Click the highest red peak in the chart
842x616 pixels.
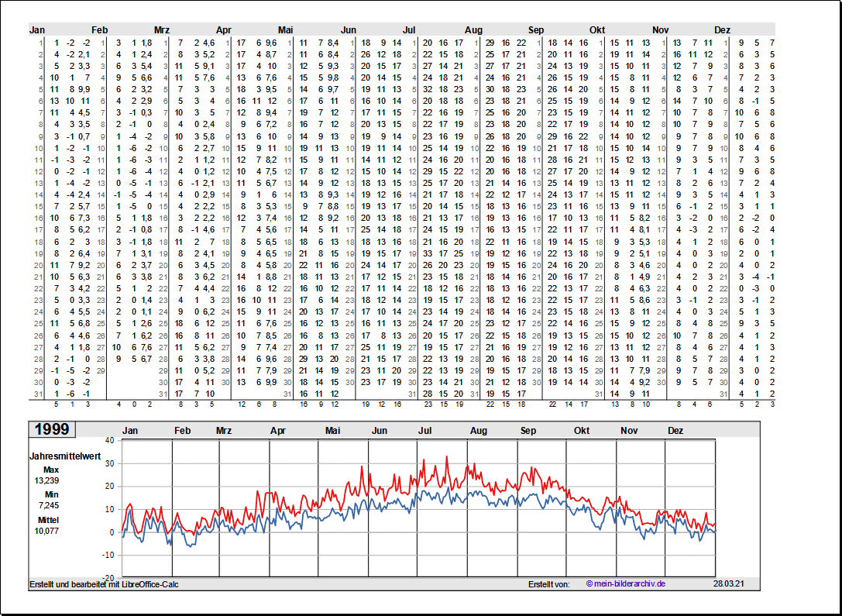coord(446,457)
